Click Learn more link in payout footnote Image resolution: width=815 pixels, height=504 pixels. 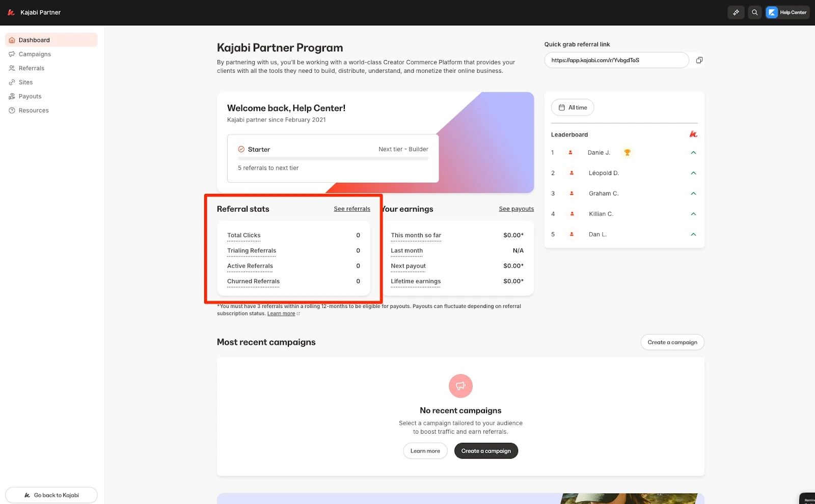click(x=281, y=314)
